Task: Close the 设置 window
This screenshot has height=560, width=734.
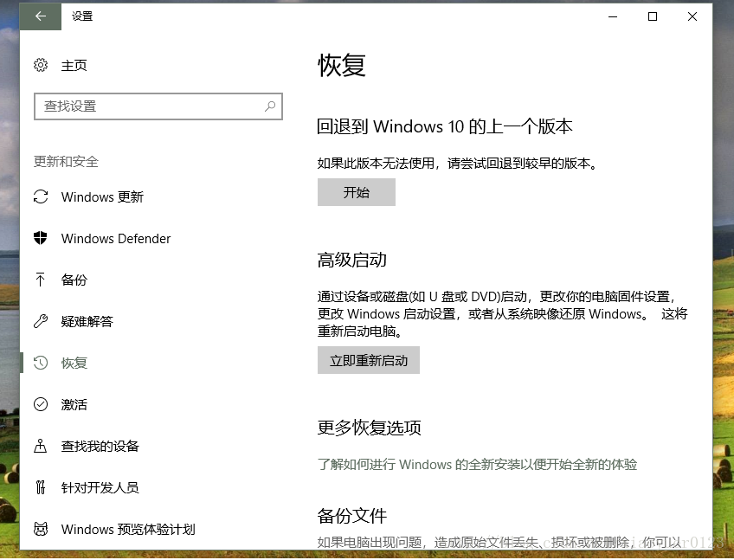Action: (692, 16)
